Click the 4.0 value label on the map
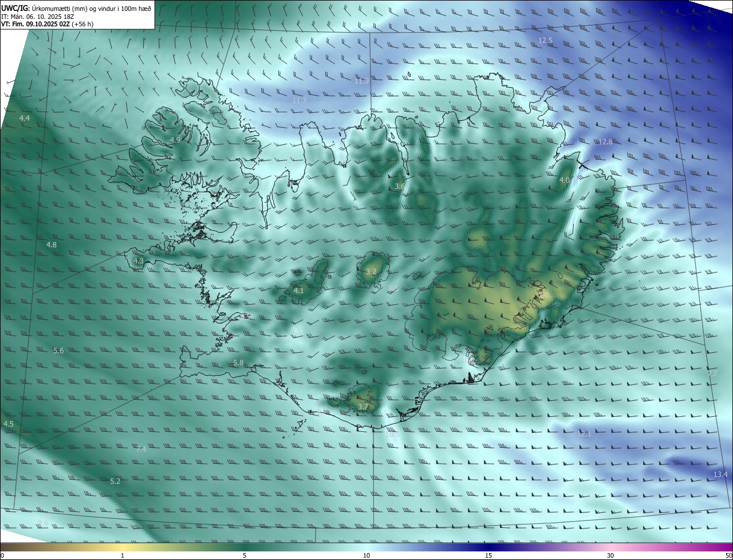The width and height of the screenshot is (733, 560). coord(565,180)
